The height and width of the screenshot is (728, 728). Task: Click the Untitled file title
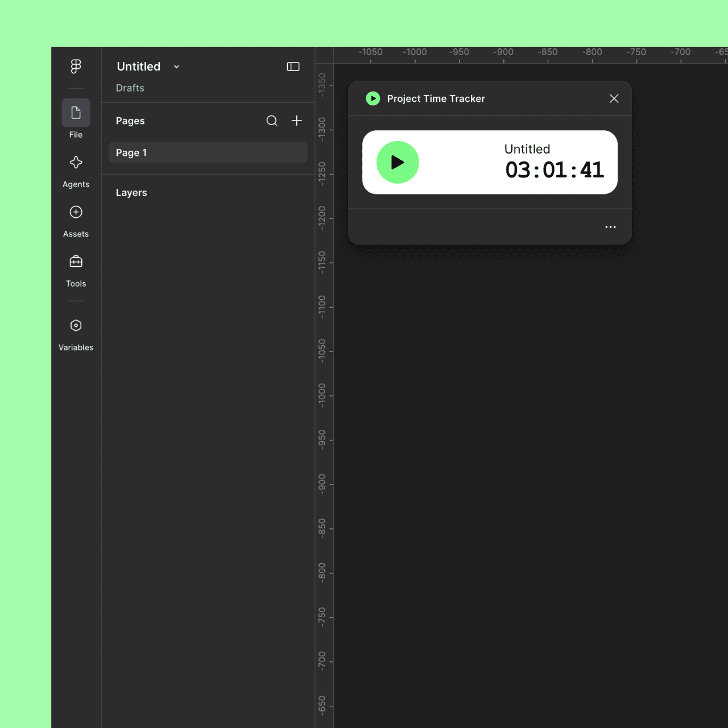(139, 67)
